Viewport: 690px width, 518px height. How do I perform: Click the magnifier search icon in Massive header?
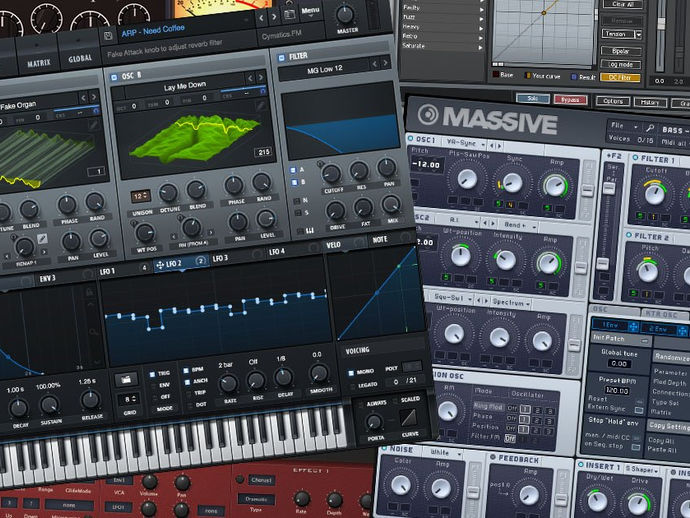650,129
